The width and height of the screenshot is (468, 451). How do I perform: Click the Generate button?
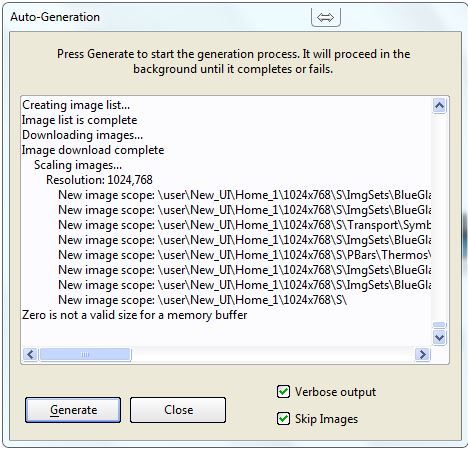pyautogui.click(x=73, y=410)
